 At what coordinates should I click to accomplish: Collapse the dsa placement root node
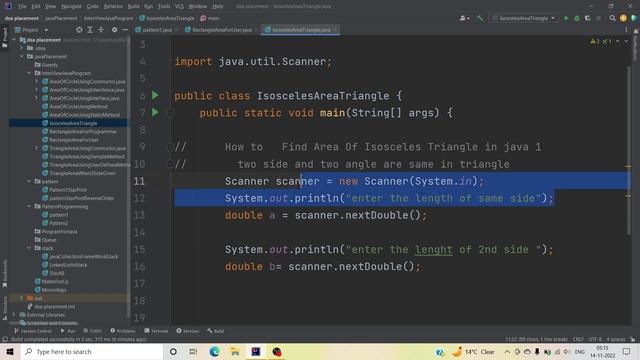[15, 40]
